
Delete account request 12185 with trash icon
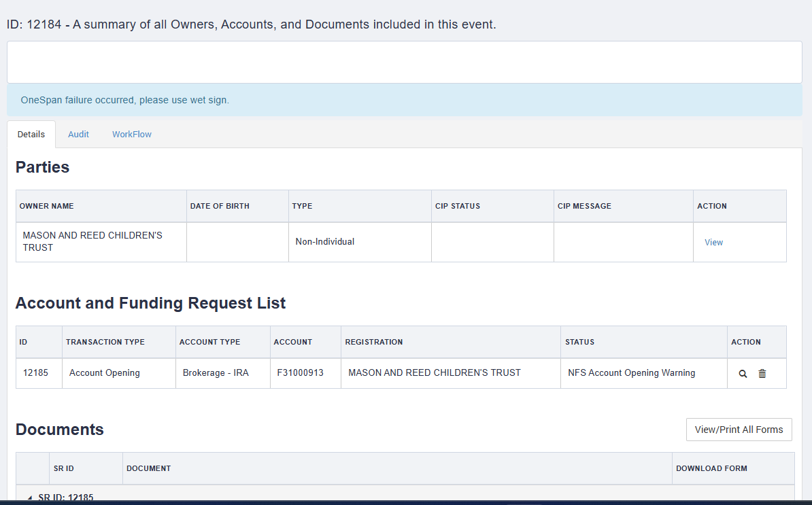[x=762, y=374]
